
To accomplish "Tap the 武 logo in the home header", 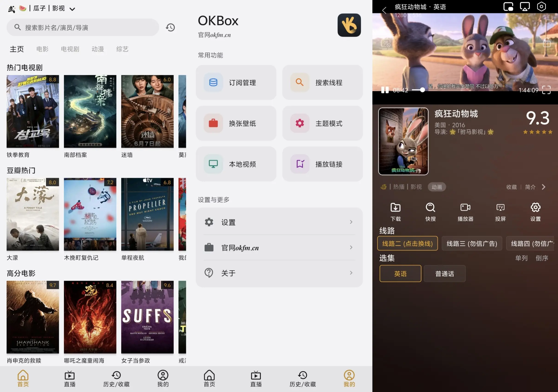I will 12,9.
